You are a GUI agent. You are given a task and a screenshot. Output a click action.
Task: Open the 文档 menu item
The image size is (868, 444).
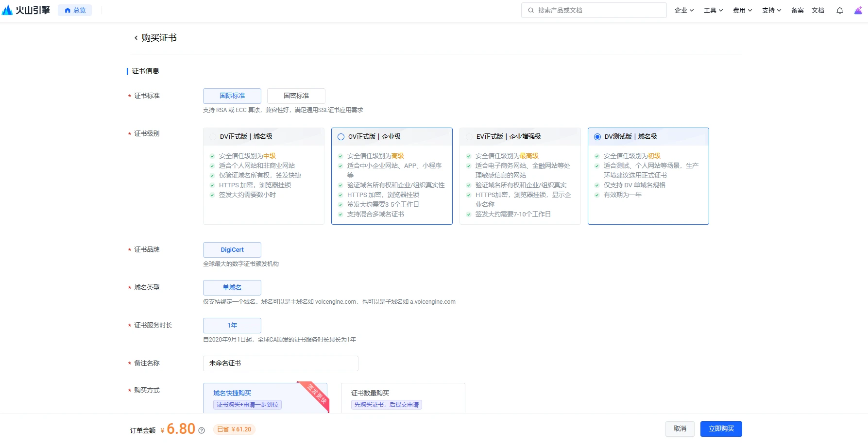tap(818, 10)
